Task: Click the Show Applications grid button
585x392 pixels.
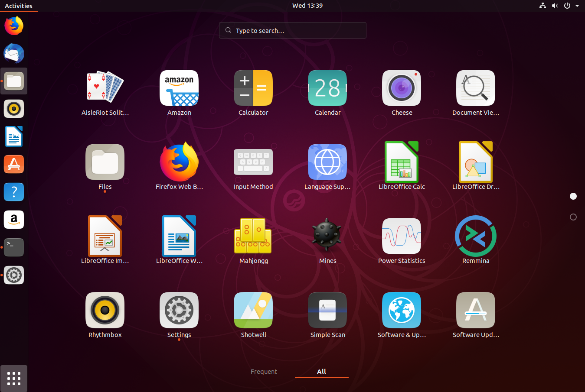Action: (x=13, y=378)
